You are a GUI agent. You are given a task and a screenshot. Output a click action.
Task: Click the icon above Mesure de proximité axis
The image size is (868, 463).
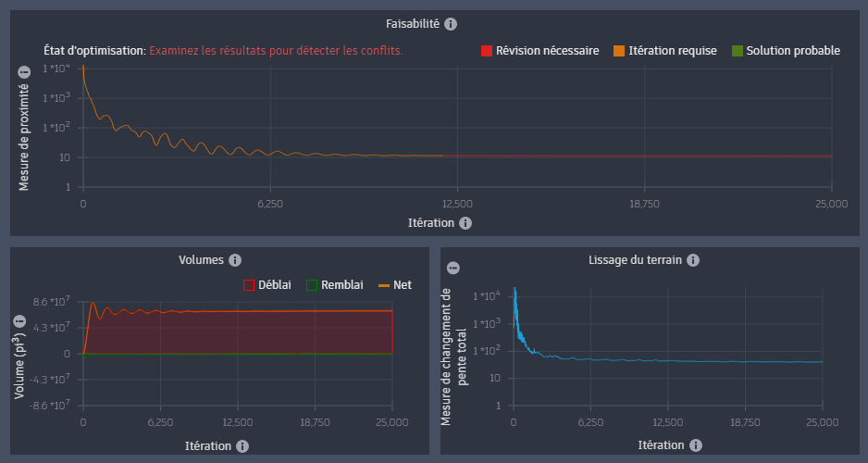pos(23,72)
